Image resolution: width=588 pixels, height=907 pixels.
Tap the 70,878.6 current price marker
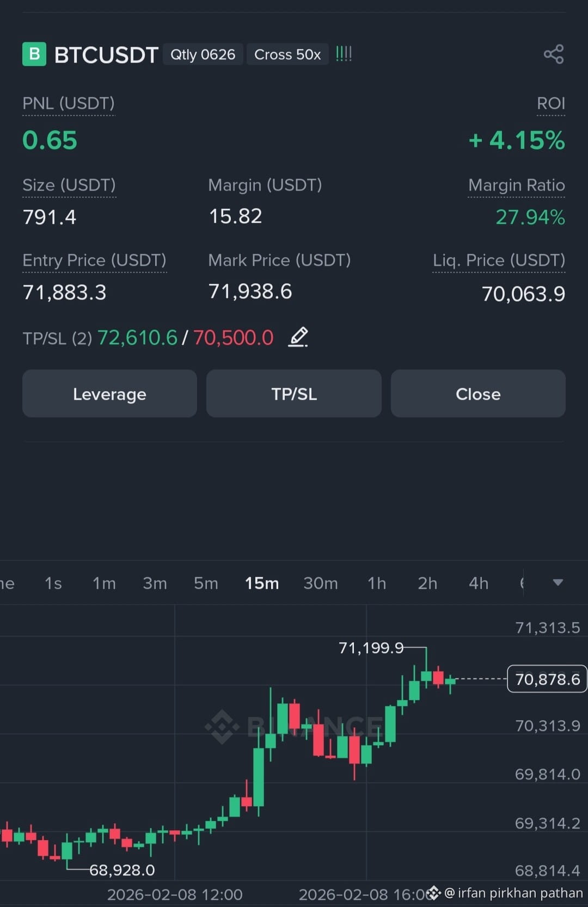547,679
